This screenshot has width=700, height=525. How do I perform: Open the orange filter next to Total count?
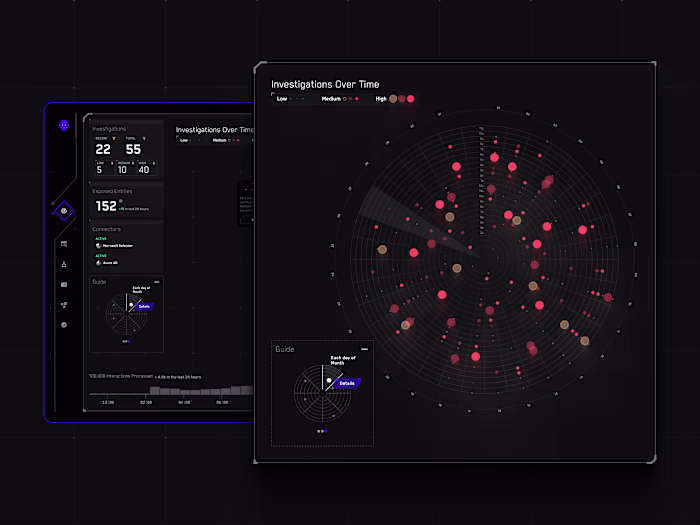pos(144,138)
